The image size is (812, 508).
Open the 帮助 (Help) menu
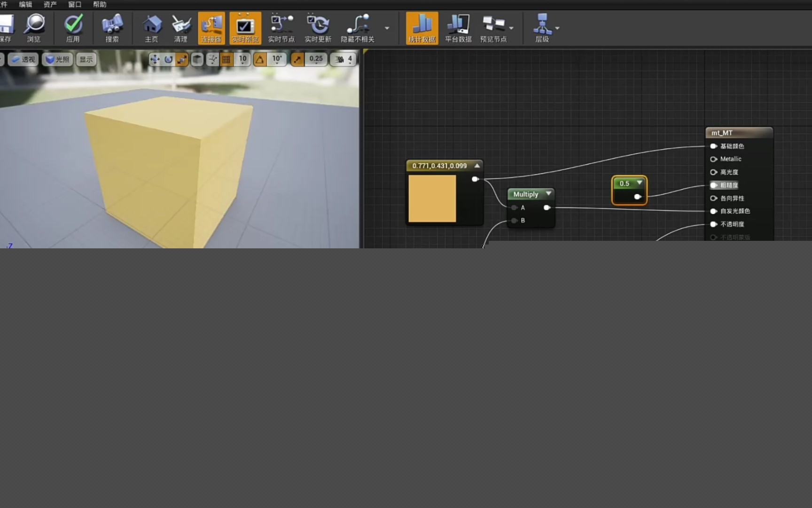[100, 4]
